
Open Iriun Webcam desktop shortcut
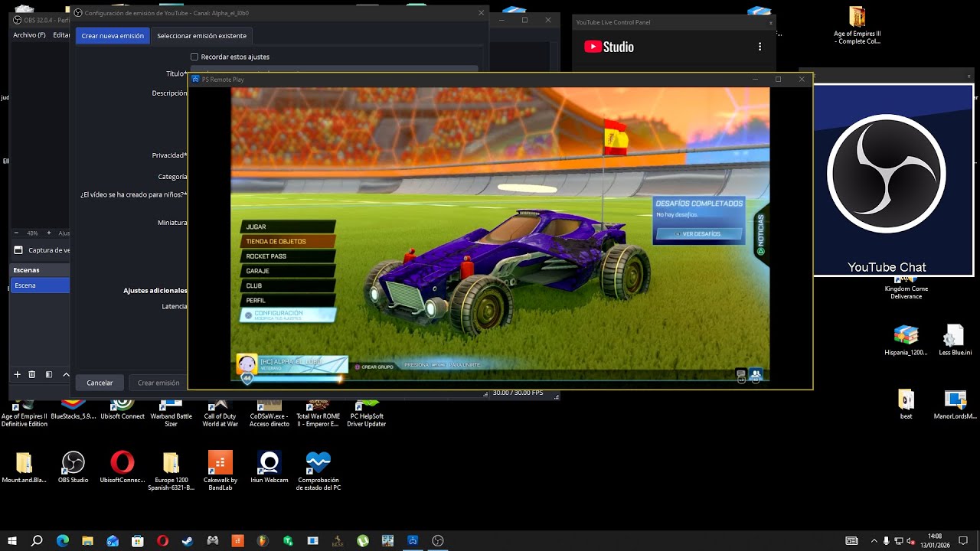tap(269, 467)
